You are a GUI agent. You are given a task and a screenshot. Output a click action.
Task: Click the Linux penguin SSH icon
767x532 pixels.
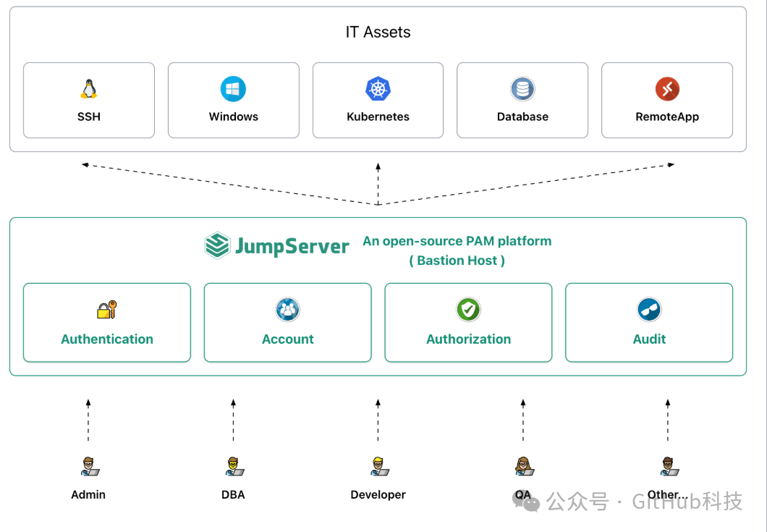(x=88, y=89)
